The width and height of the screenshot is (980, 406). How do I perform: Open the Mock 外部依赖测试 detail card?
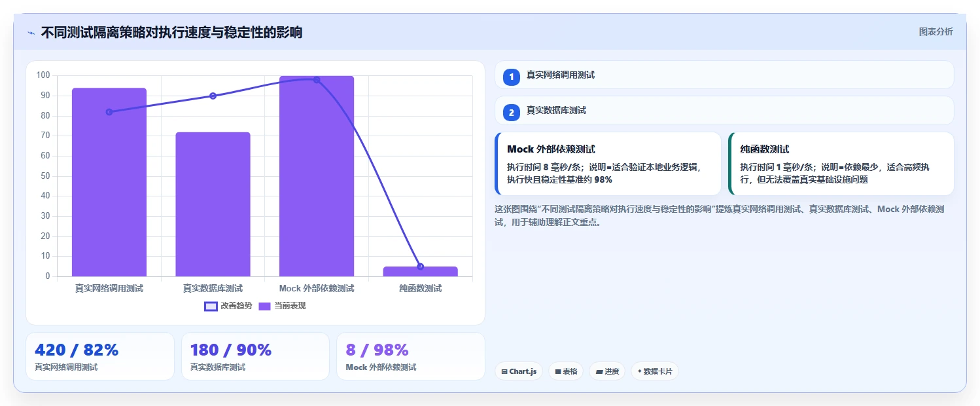coord(608,164)
